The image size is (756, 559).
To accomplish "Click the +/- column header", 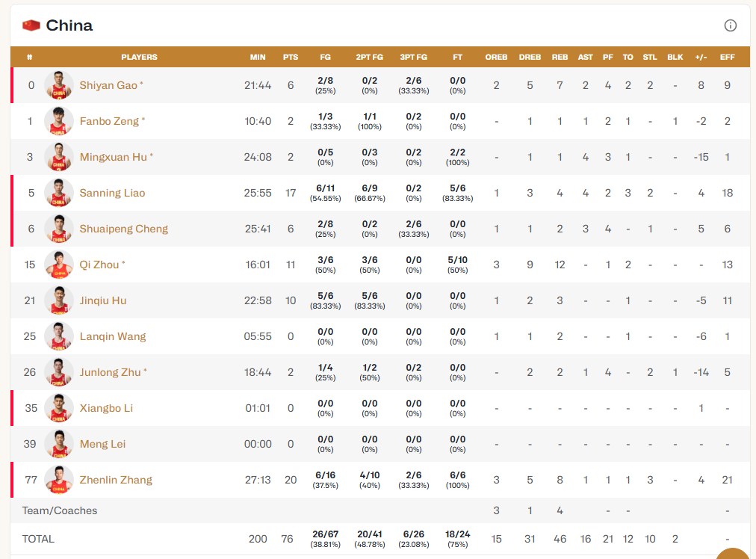I will click(701, 57).
